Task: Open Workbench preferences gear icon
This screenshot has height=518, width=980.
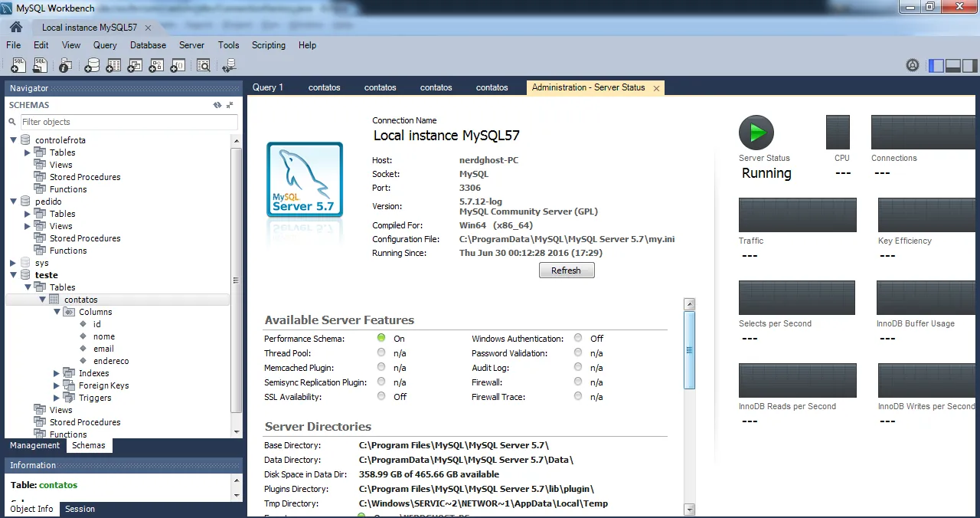Action: (x=913, y=66)
